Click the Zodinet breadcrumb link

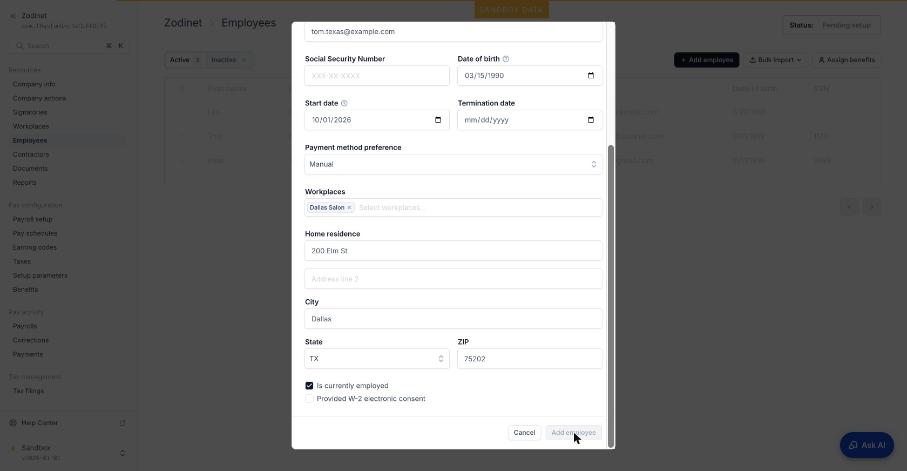click(183, 23)
